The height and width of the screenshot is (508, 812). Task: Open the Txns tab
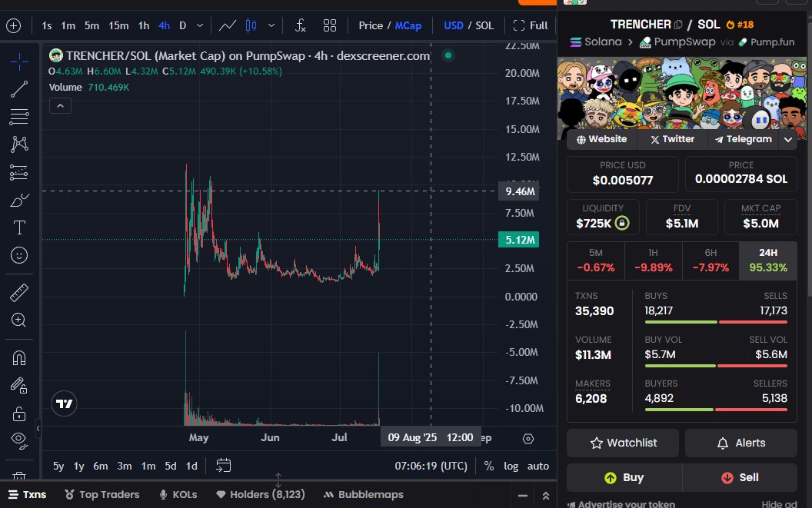tap(28, 494)
